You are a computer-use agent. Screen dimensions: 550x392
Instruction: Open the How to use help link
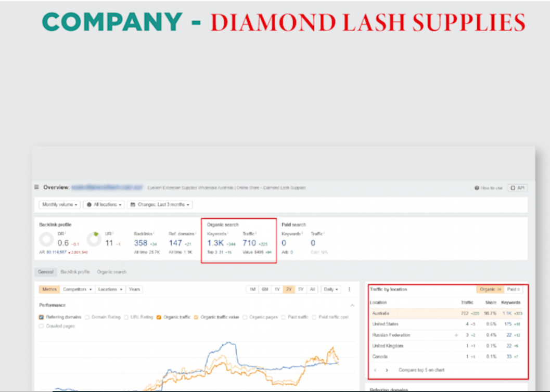point(488,188)
